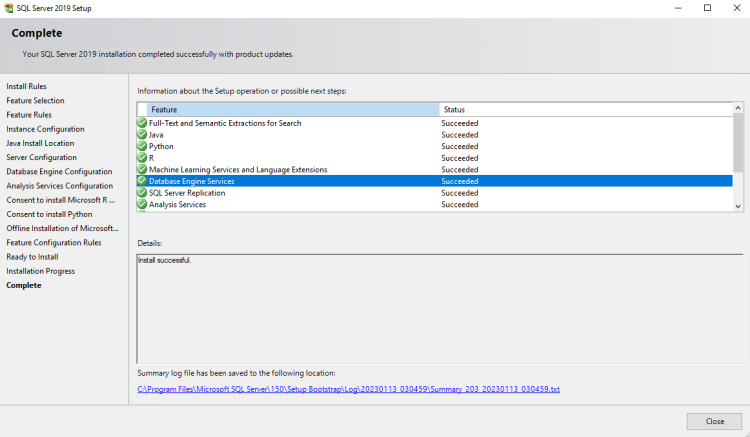Select the SQL Server Replication row

point(435,193)
